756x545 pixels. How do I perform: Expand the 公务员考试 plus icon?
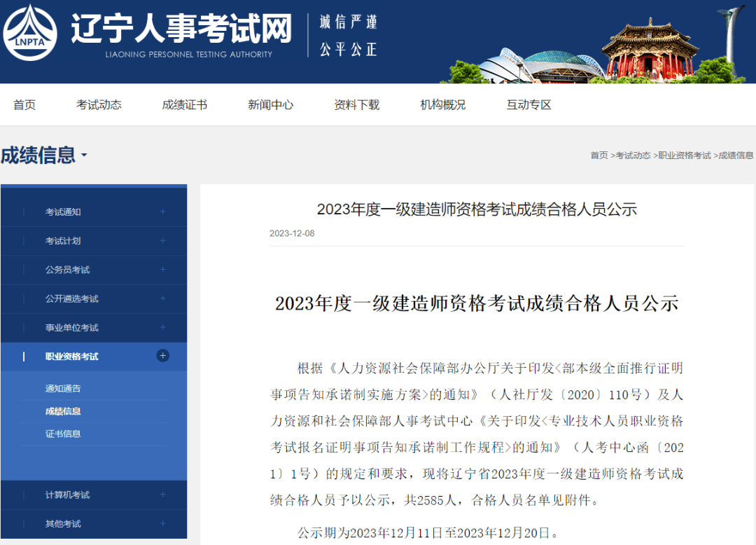(x=163, y=269)
